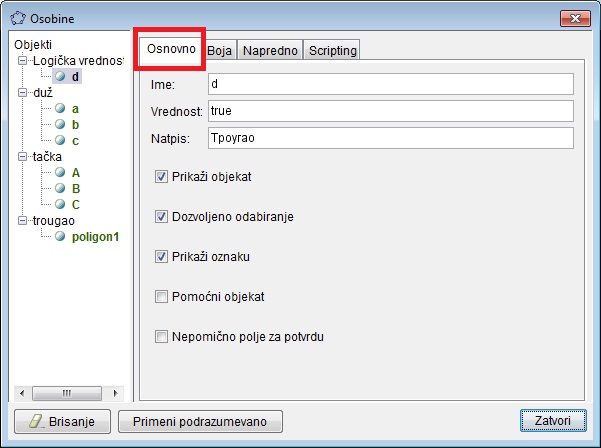Select poligon1 in the tree

pyautogui.click(x=95, y=237)
